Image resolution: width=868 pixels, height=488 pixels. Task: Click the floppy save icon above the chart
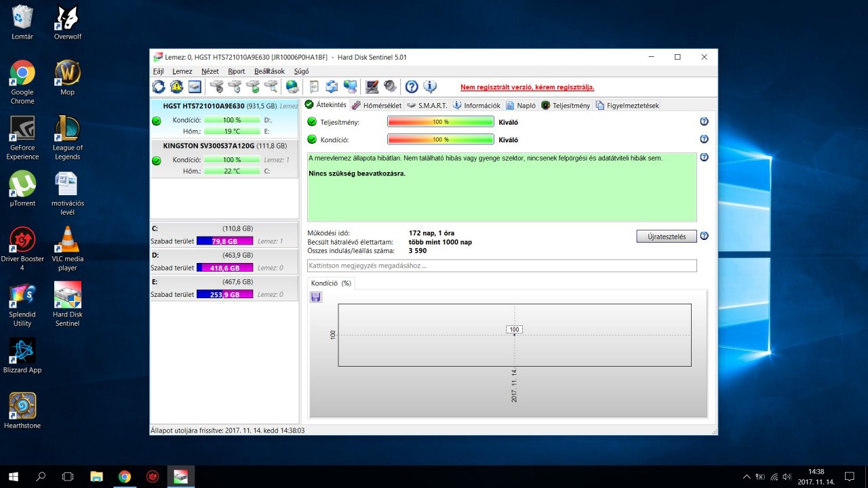click(x=316, y=297)
